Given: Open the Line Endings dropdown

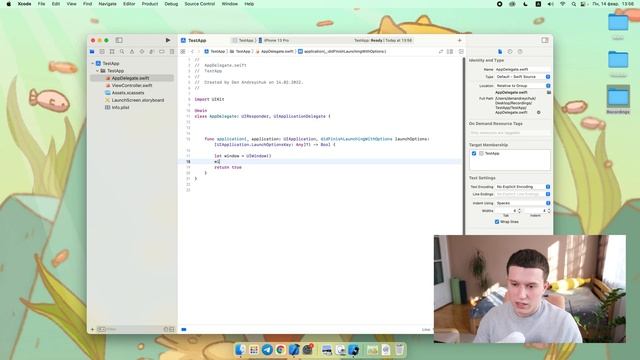Looking at the screenshot, I should click(523, 194).
